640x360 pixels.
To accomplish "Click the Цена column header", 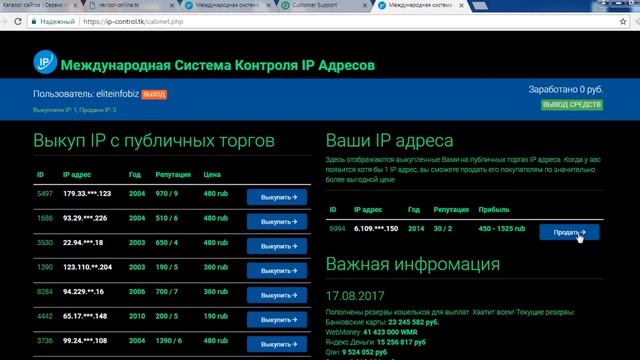I will click(x=212, y=175).
